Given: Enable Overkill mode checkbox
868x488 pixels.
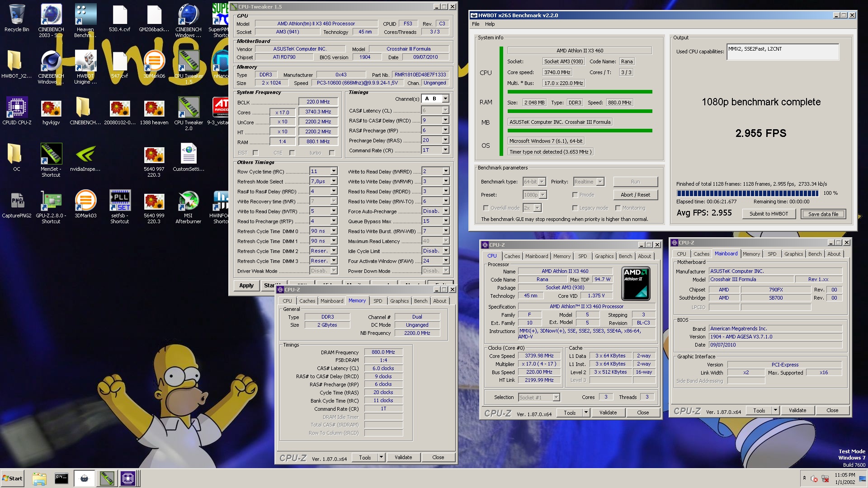Looking at the screenshot, I should point(486,208).
